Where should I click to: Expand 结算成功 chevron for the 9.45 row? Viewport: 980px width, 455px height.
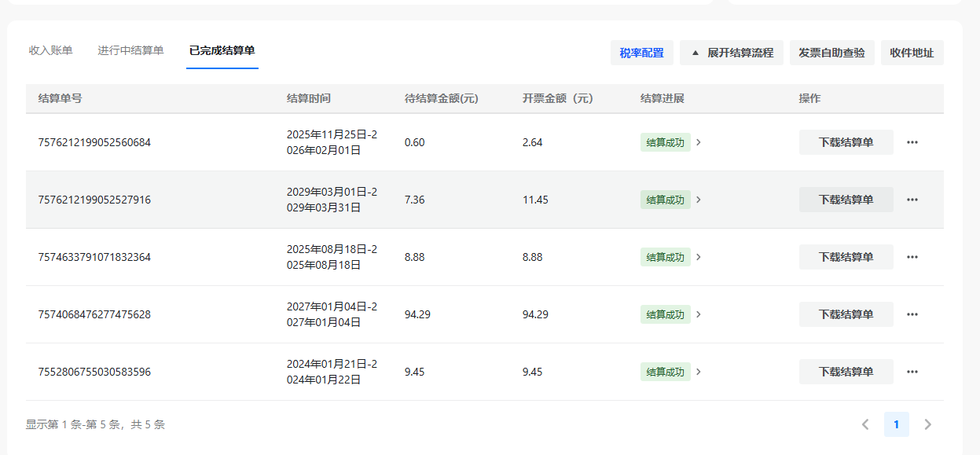point(699,372)
